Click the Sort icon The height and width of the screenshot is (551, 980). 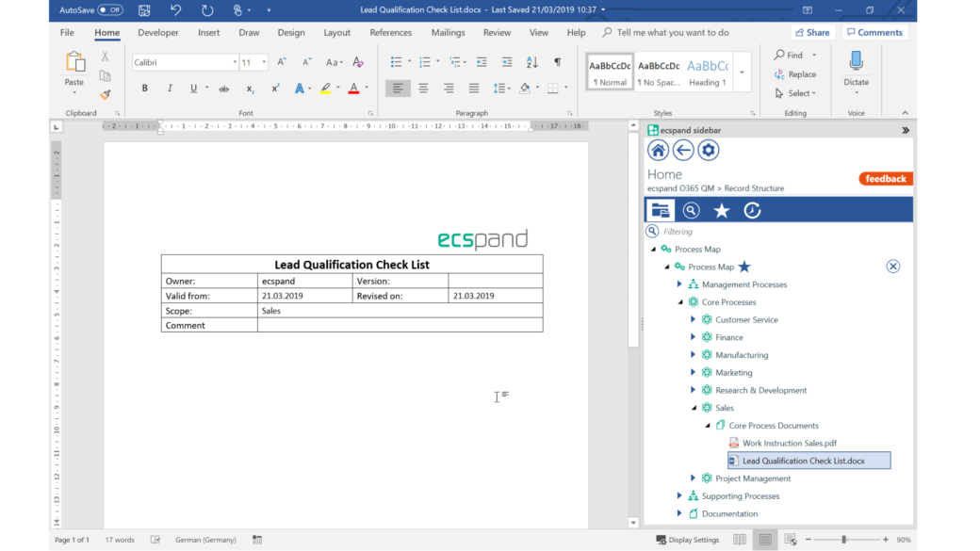tap(531, 62)
